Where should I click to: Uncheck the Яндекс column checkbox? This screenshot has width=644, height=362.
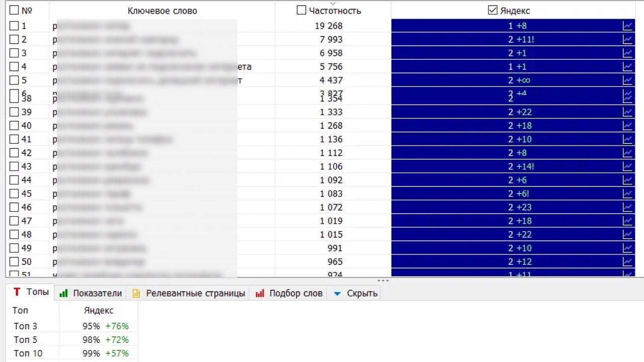(493, 10)
